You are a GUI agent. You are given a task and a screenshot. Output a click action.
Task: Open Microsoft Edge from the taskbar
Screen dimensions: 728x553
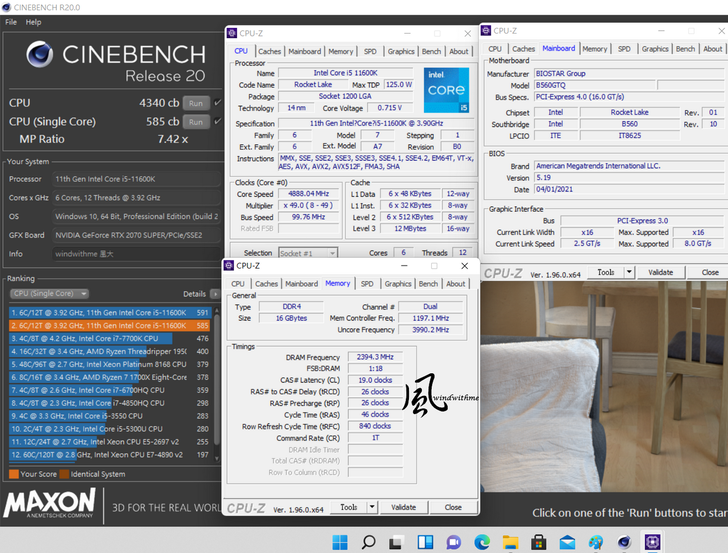(x=481, y=542)
